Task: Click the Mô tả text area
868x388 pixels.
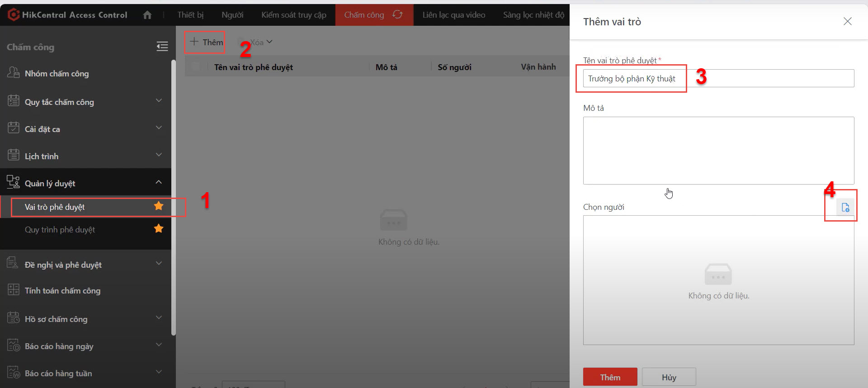Action: tap(718, 150)
